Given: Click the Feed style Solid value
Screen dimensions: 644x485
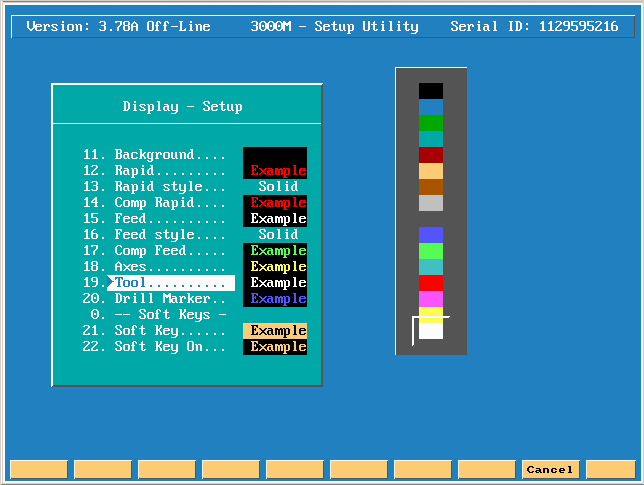Looking at the screenshot, I should tap(278, 235).
